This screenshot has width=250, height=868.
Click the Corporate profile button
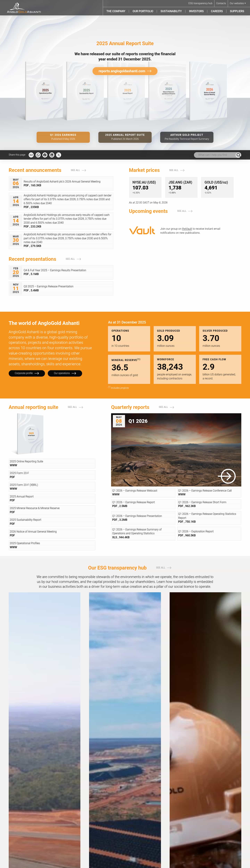27,373
